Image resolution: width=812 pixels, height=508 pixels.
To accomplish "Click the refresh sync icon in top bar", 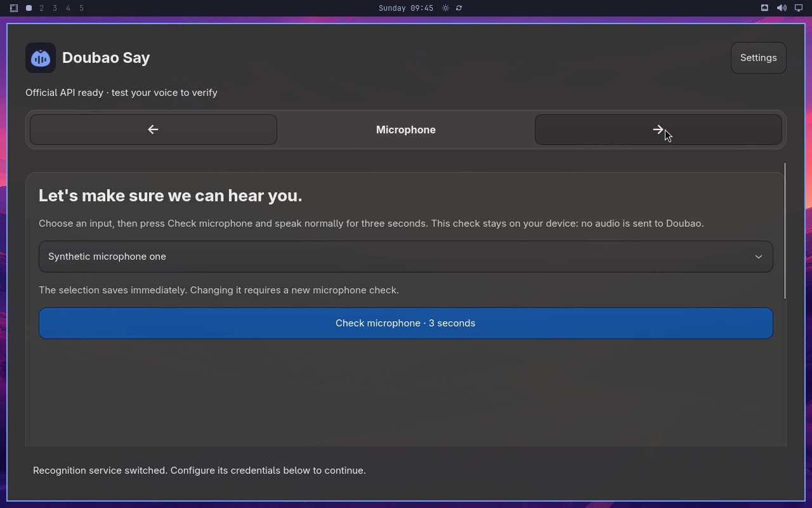I will coord(459,8).
